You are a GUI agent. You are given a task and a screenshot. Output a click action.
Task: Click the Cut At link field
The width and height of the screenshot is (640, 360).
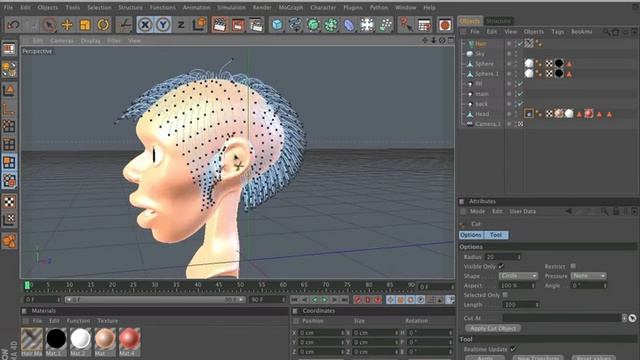click(x=562, y=318)
